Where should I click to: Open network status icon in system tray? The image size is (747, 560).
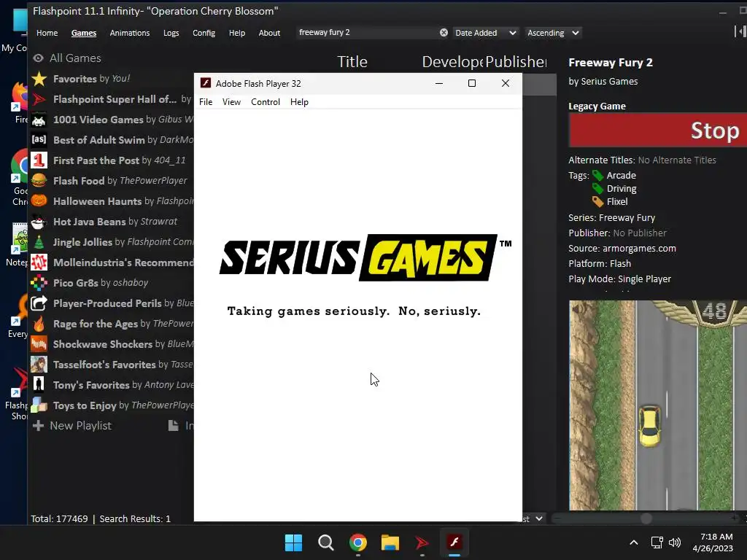[657, 542]
